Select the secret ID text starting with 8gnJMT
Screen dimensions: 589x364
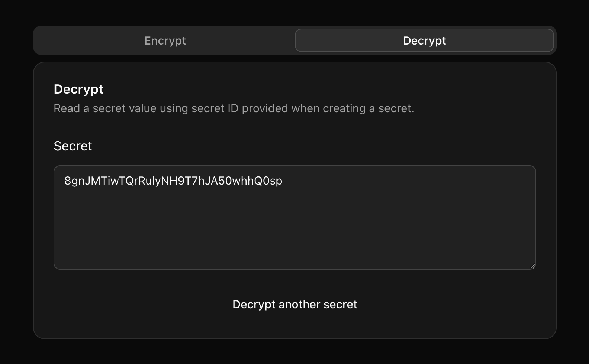(x=173, y=181)
